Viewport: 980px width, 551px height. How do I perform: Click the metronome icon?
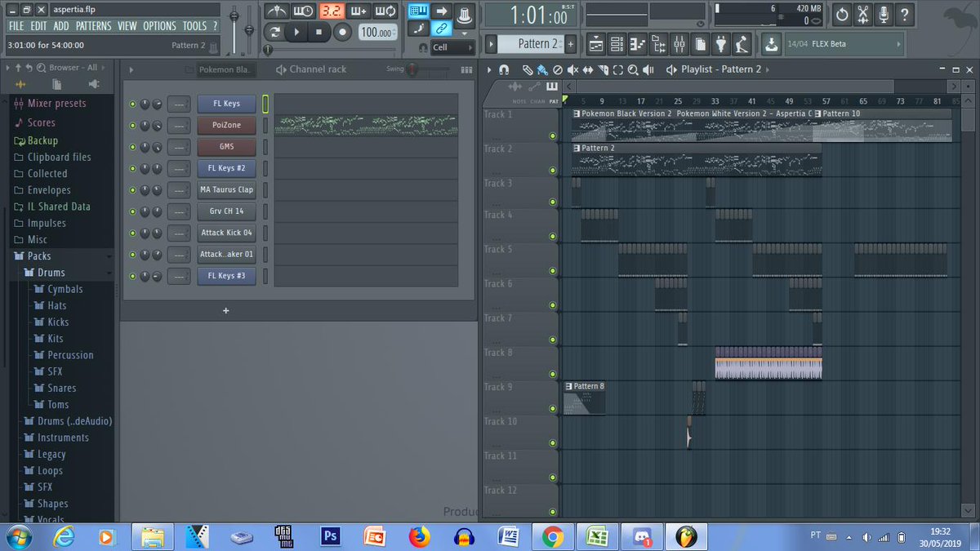click(x=277, y=11)
